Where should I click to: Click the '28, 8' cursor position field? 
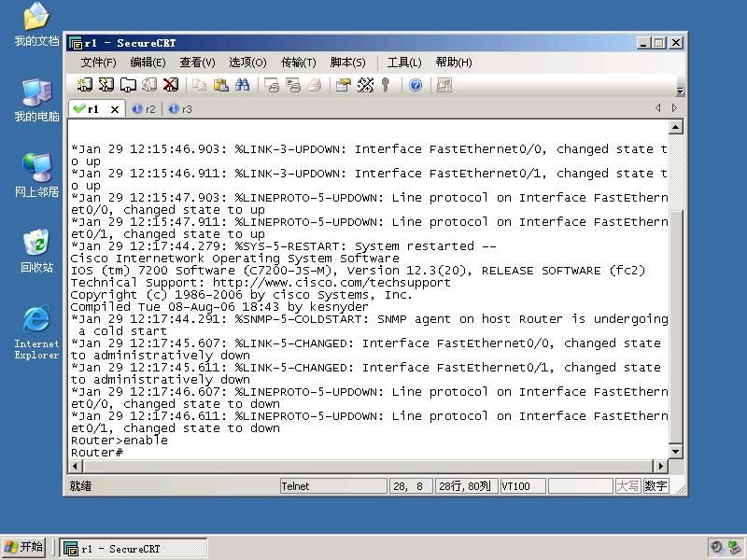coord(411,486)
